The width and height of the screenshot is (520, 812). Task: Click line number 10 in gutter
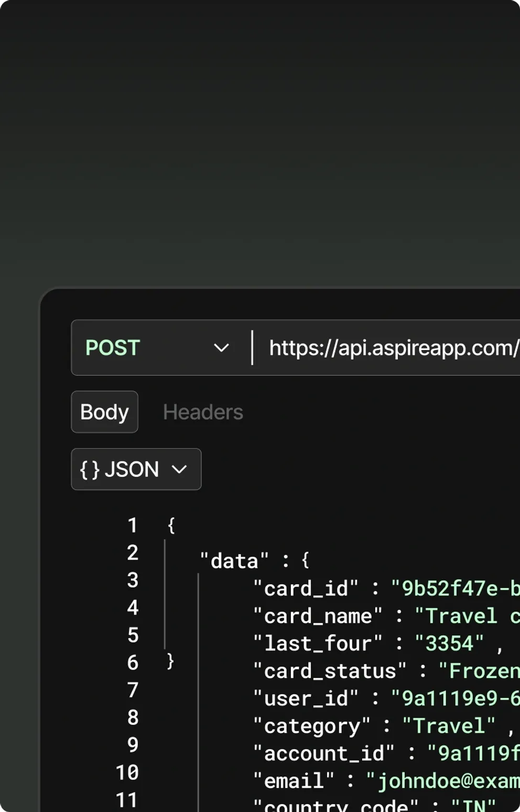point(127,772)
